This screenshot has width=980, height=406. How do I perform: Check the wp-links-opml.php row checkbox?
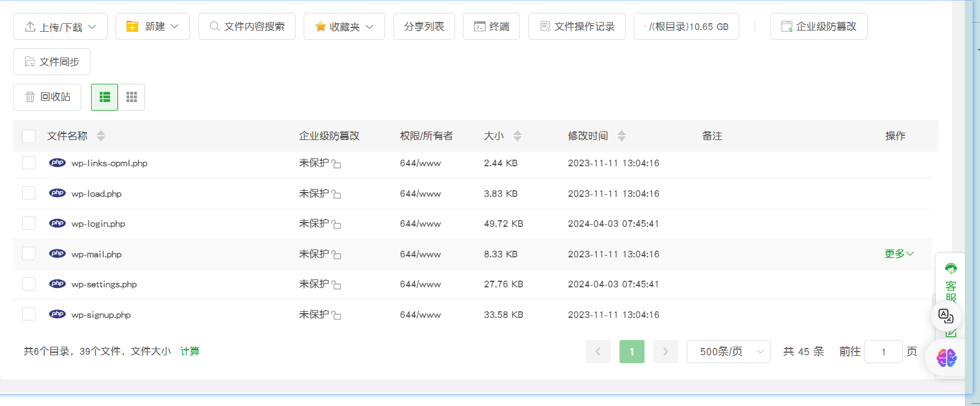click(x=29, y=163)
